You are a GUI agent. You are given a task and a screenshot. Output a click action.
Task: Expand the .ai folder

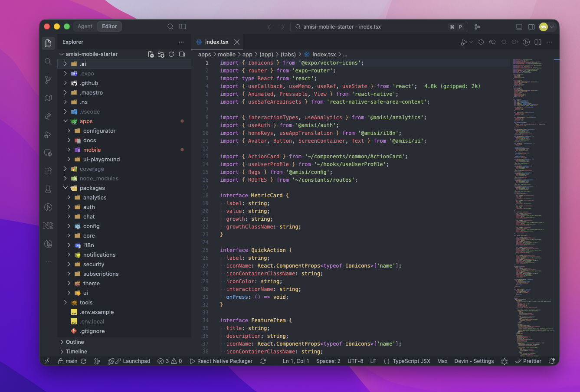click(x=124, y=64)
